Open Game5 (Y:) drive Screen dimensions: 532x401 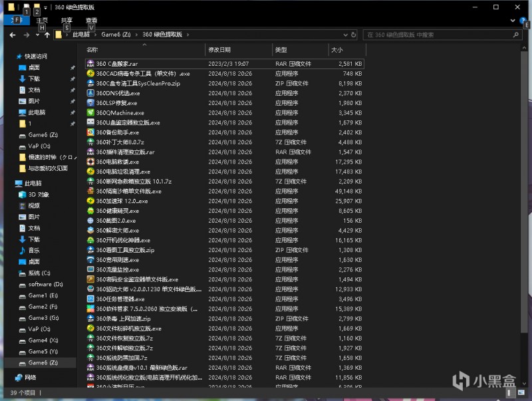(x=43, y=352)
